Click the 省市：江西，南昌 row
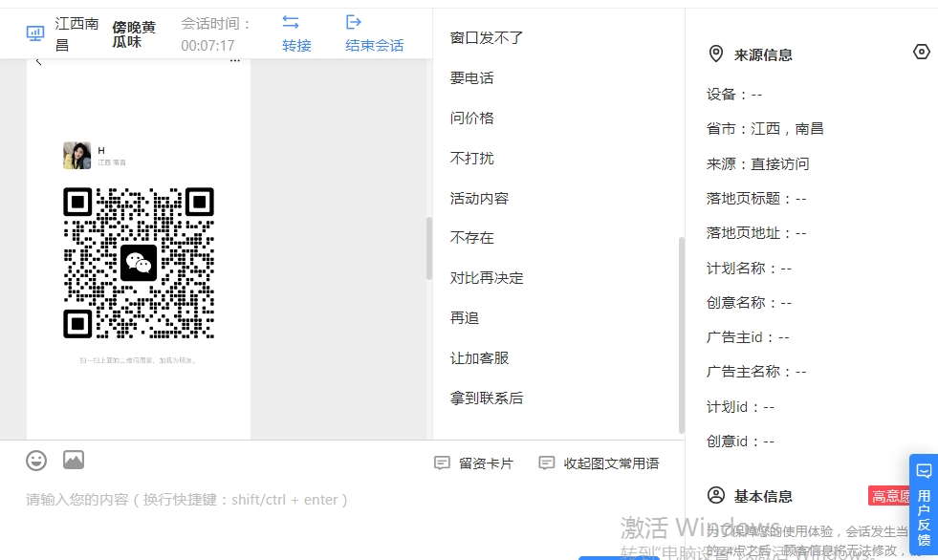Screen dimensions: 938x560 pyautogui.click(x=765, y=128)
